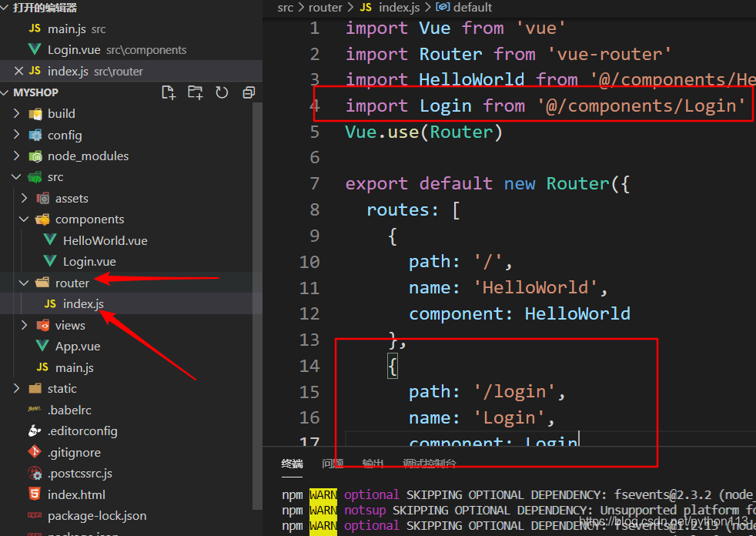Screen dimensions: 756x536
Task: Click Vue.use(Router) on line 5
Action: point(423,132)
